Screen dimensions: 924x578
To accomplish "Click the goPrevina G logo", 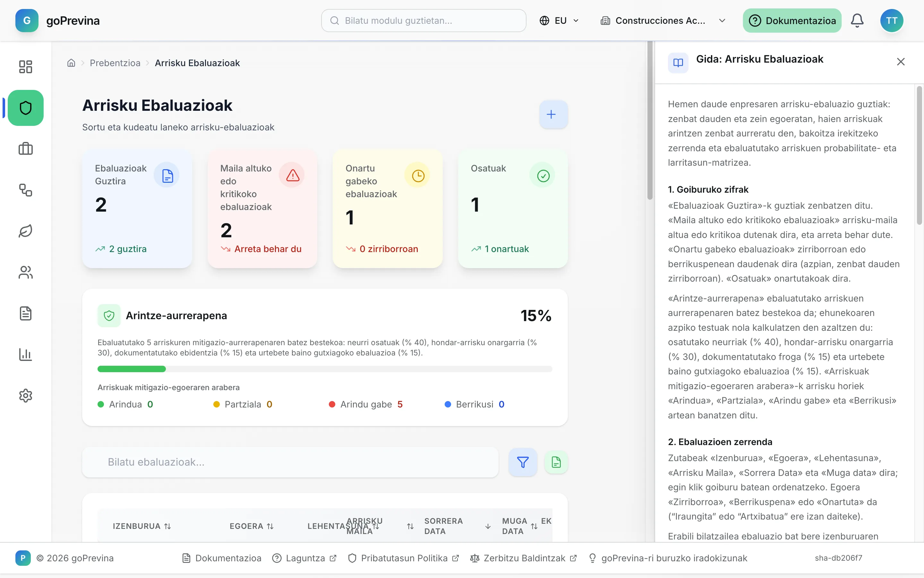I will (x=27, y=21).
